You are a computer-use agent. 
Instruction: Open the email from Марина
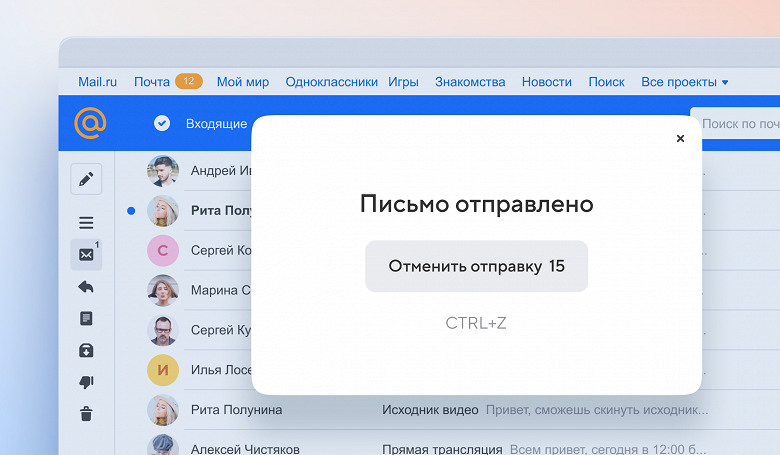click(221, 290)
